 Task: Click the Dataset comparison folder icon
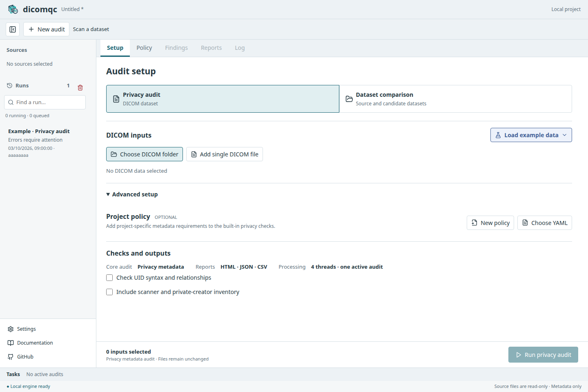[x=349, y=99]
